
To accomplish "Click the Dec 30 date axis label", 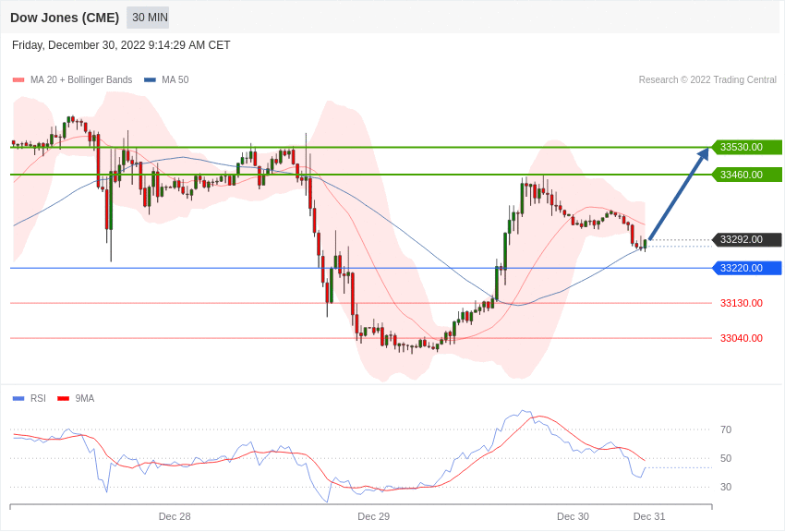I will tap(574, 516).
